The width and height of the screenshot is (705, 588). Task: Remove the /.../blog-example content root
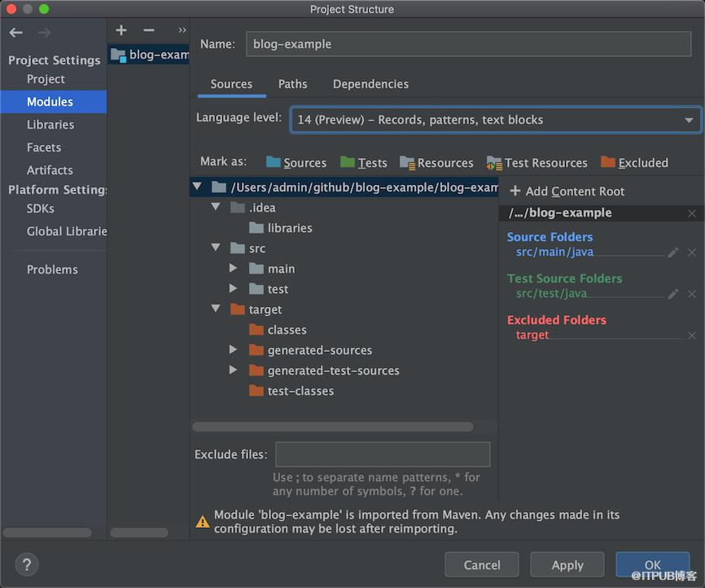pyautogui.click(x=692, y=213)
